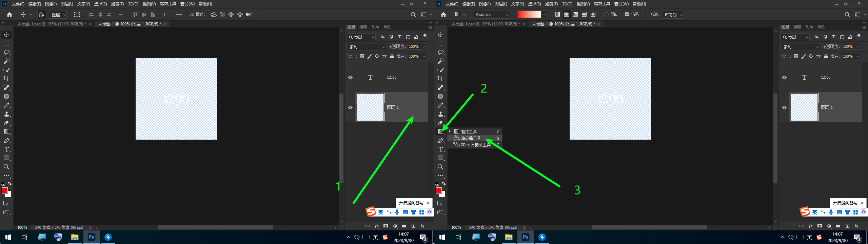Select the radial gradient type icon

click(x=567, y=15)
